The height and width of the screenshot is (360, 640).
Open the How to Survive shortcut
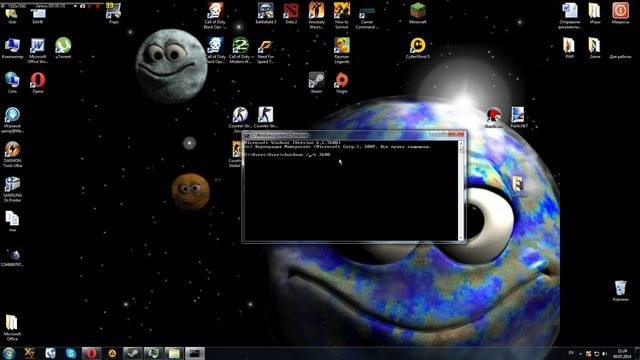click(x=342, y=15)
